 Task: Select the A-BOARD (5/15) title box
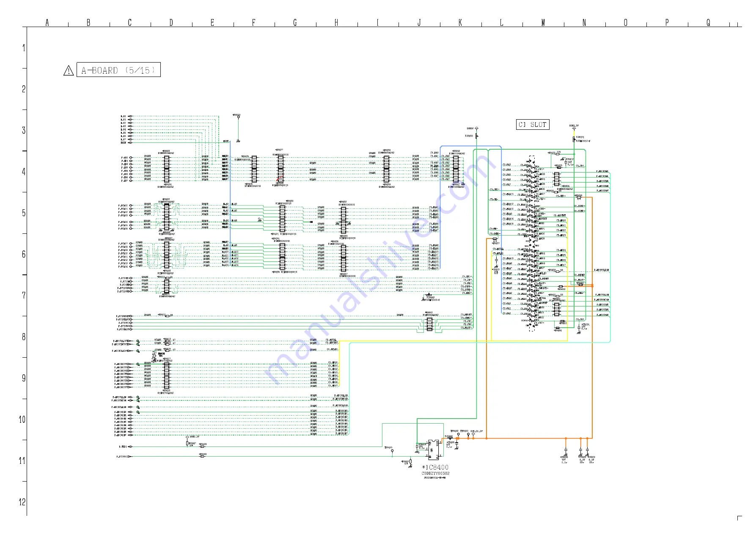pyautogui.click(x=118, y=70)
